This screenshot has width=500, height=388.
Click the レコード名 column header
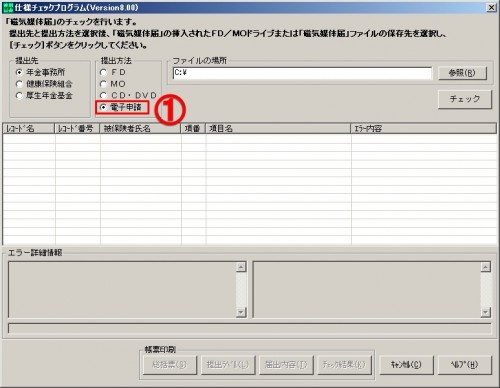[29, 128]
